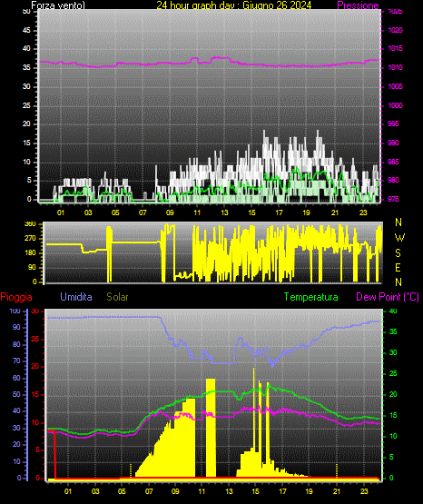Screen dimensions: 423x504
Task: Click green temperature axis value '25'
Action: 393,373
